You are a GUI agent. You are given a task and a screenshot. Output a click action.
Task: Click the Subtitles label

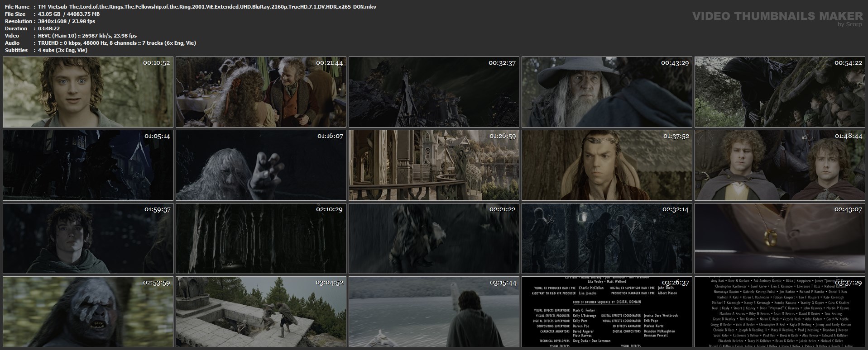click(16, 50)
